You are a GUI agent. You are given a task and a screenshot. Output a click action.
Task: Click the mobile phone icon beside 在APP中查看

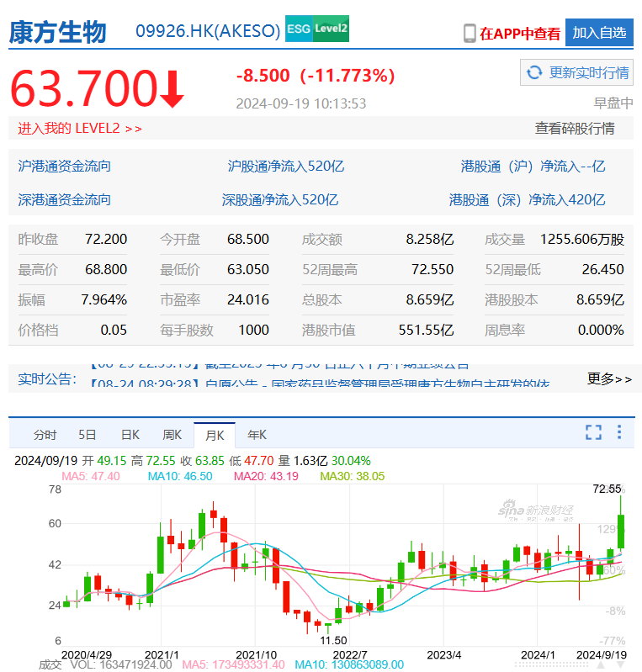tap(470, 33)
